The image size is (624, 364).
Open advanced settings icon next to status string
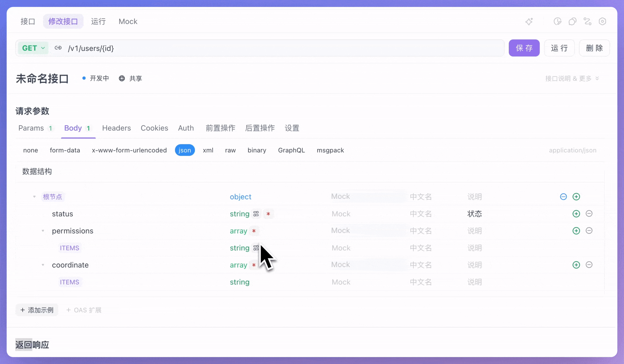click(256, 214)
